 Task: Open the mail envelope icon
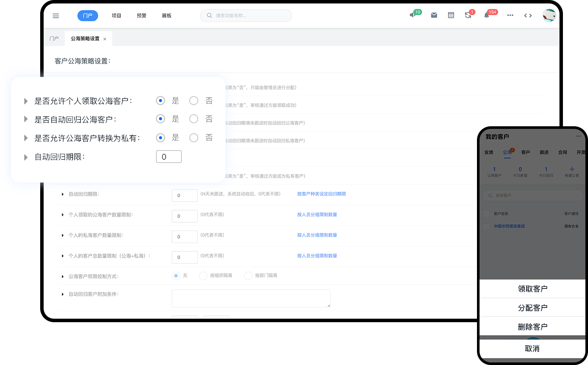434,15
